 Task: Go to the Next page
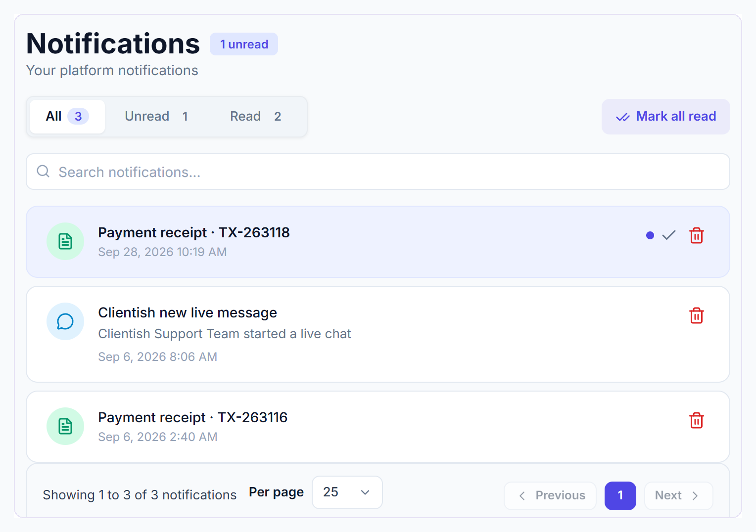pyautogui.click(x=679, y=496)
